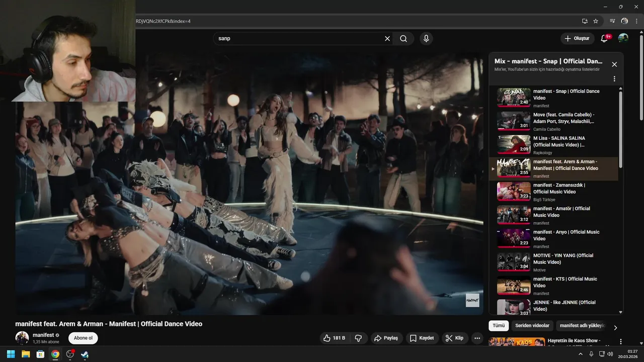644x362 pixels.
Task: Share the video with Paylaş
Action: pos(386,338)
